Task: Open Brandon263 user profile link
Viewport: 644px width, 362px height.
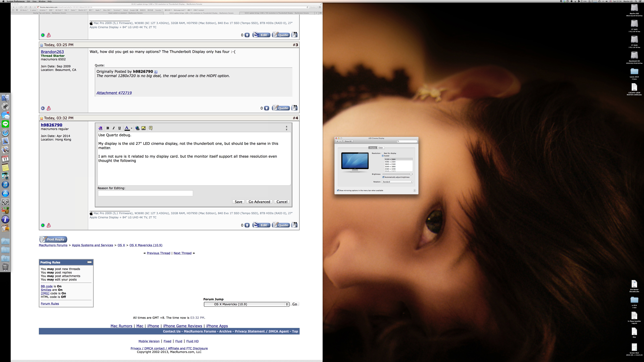Action: tap(52, 52)
